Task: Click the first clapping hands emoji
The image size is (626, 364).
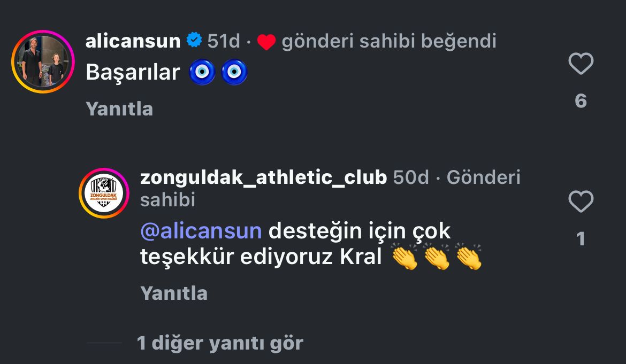Action: coord(404,257)
